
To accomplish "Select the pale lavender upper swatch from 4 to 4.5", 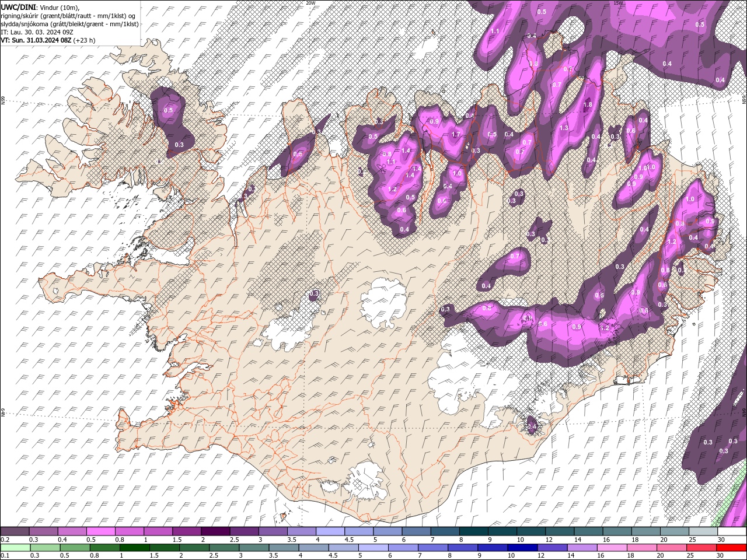I will (x=330, y=531).
